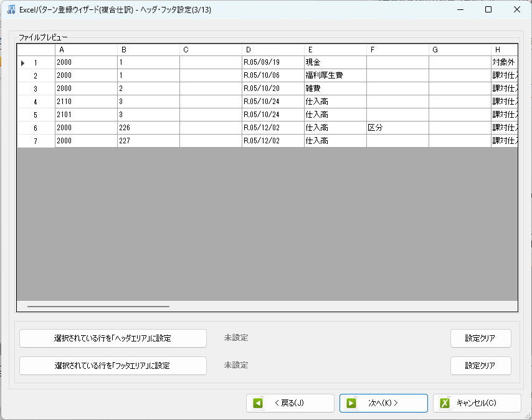
Task: Maximize the wizard window
Action: tap(488, 9)
